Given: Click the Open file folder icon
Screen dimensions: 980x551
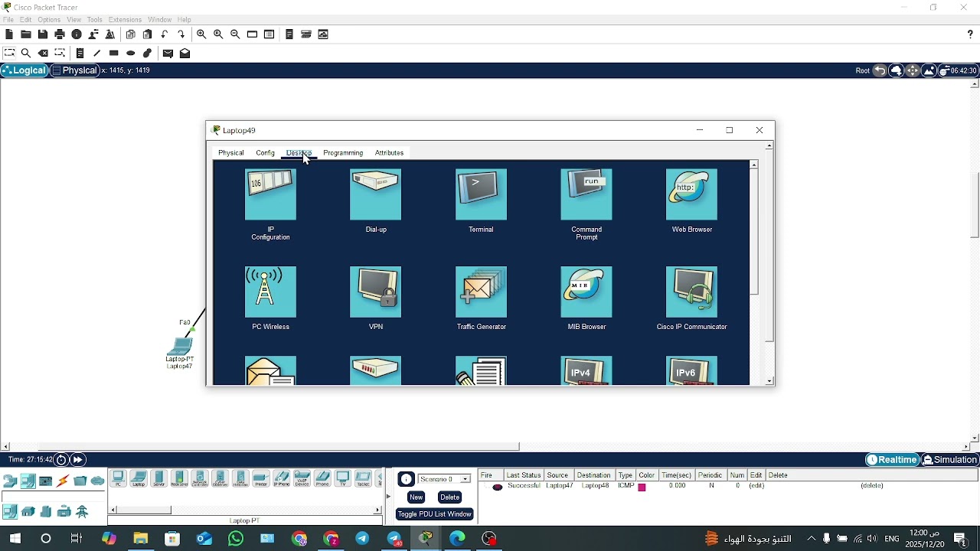Looking at the screenshot, I should pyautogui.click(x=26, y=34).
